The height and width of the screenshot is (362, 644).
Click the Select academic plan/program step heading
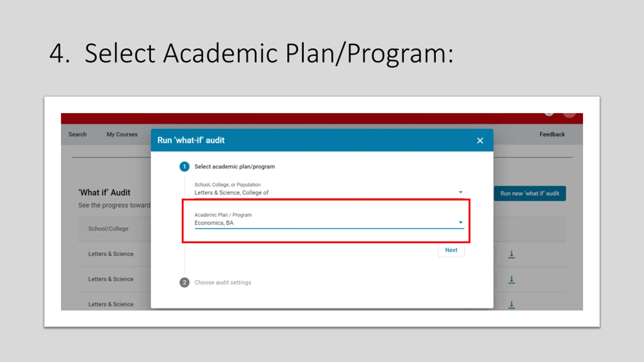pos(234,167)
